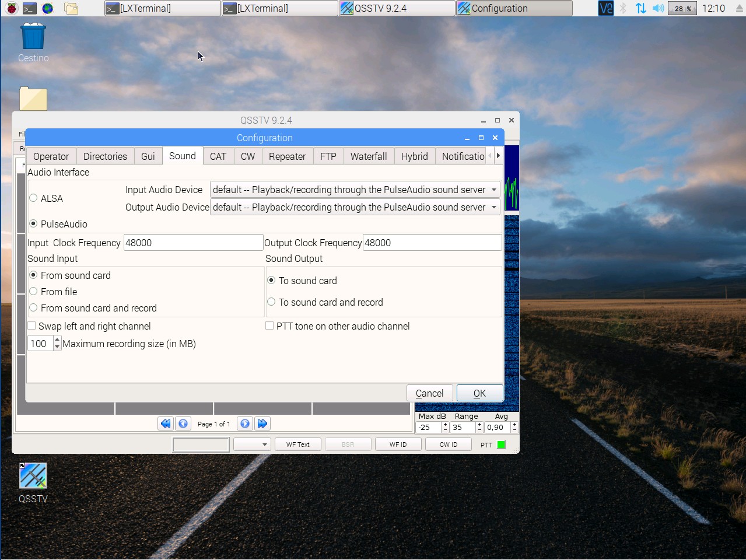Image resolution: width=746 pixels, height=560 pixels.
Task: Jump to the first page with double-left arrow
Action: click(165, 423)
